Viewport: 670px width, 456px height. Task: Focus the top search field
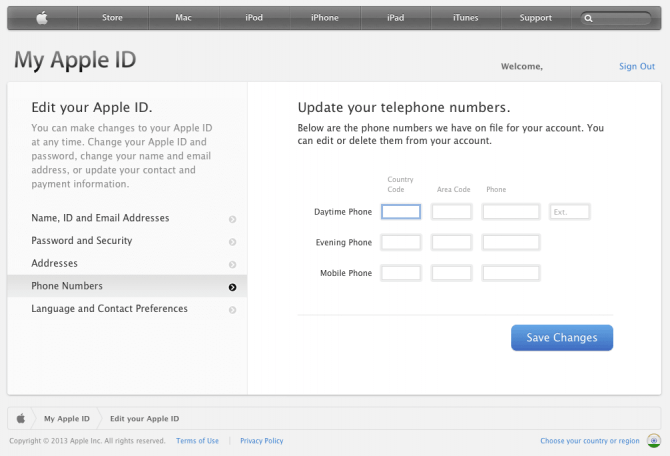click(616, 18)
